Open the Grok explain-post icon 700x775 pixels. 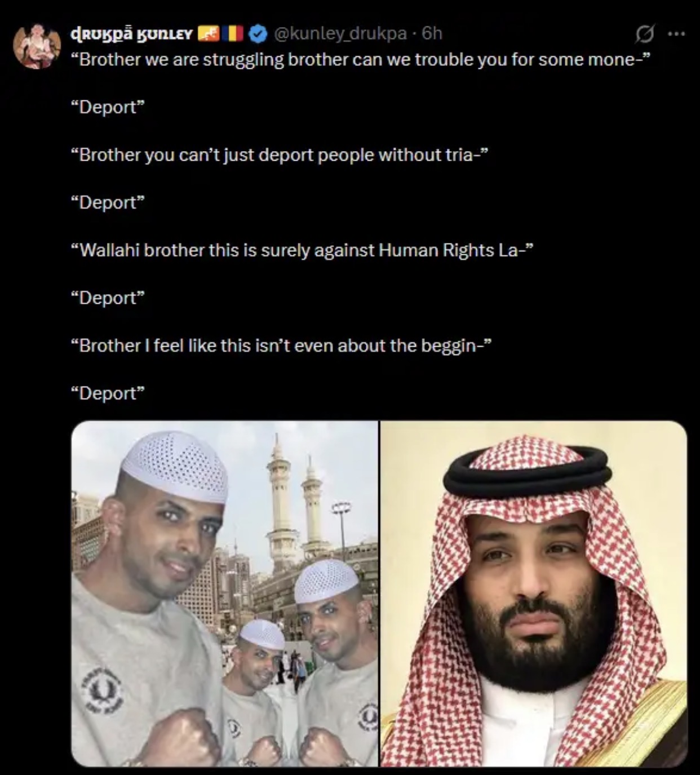(x=644, y=35)
